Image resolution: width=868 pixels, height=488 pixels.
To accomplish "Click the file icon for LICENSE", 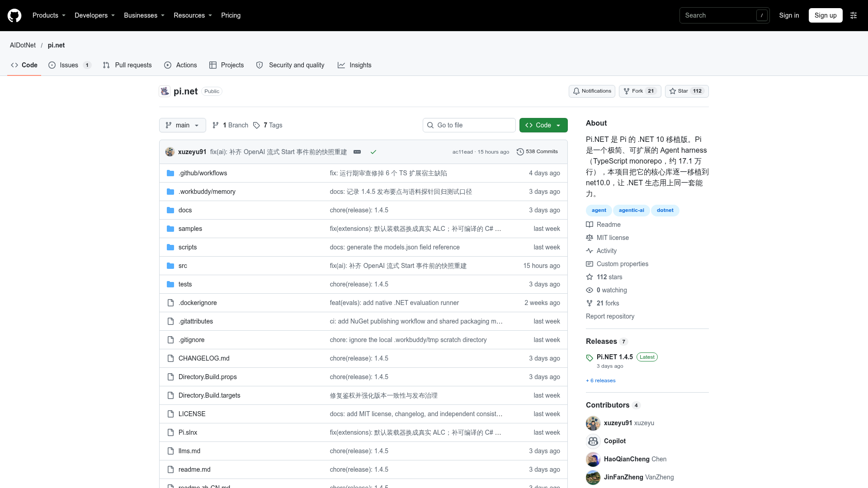I will [170, 414].
